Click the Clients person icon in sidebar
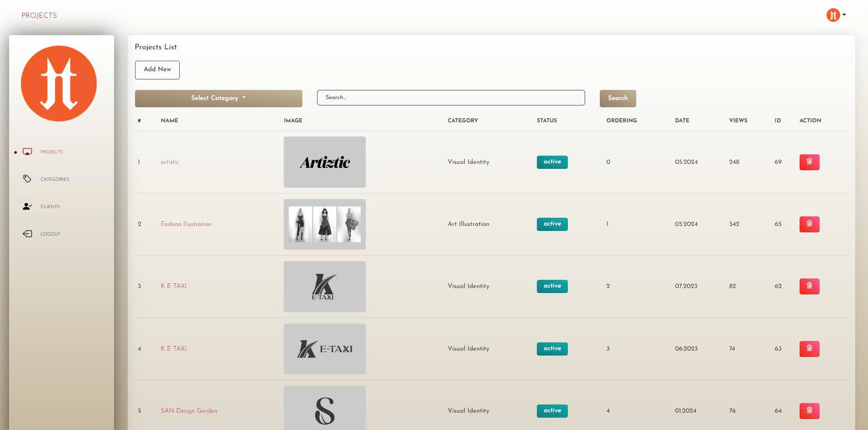The image size is (868, 430). tap(27, 206)
